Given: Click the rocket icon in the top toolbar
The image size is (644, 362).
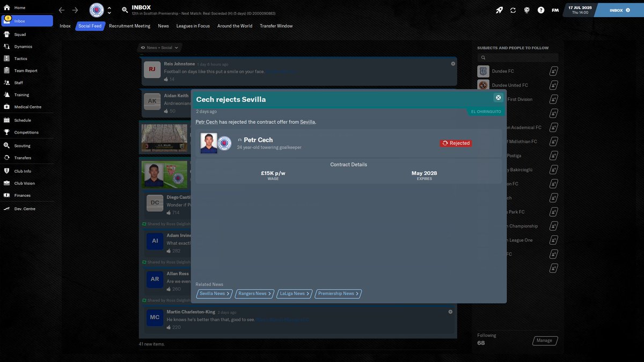Looking at the screenshot, I should point(499,10).
